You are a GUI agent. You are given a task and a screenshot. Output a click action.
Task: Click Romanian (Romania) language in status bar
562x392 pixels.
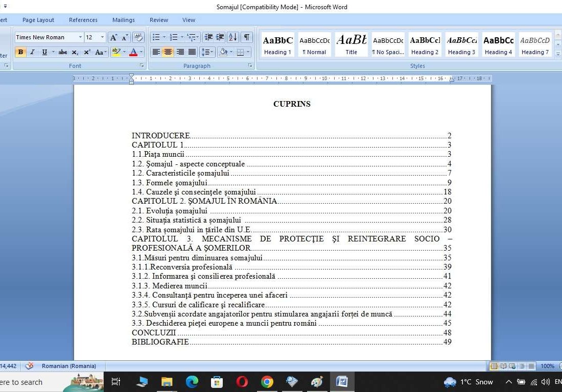(68, 366)
